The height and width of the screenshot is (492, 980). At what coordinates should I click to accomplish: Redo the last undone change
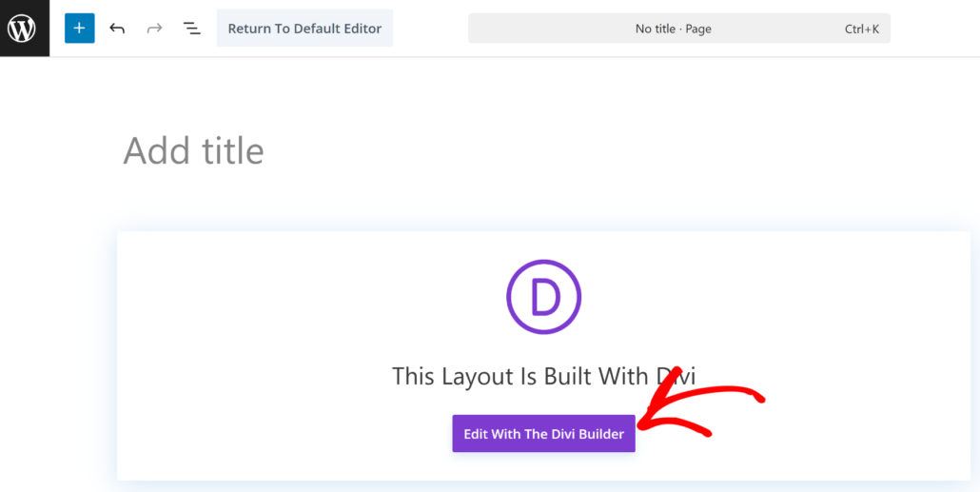154,29
